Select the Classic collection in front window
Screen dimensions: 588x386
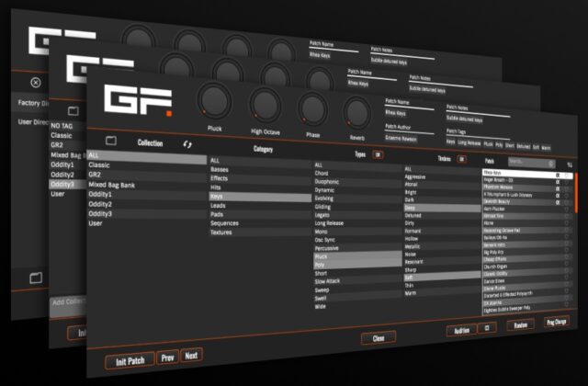[147, 165]
